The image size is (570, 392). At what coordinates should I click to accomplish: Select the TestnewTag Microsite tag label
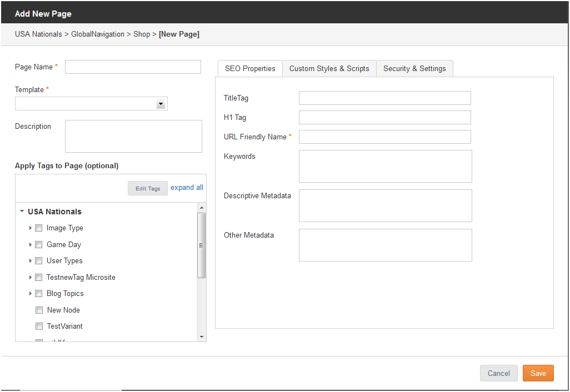pyautogui.click(x=81, y=277)
